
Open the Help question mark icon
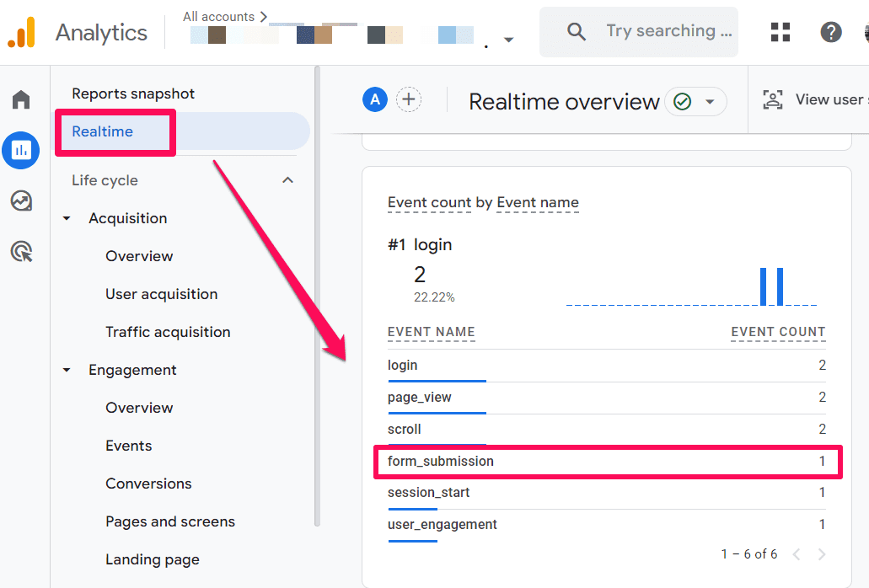(x=830, y=32)
